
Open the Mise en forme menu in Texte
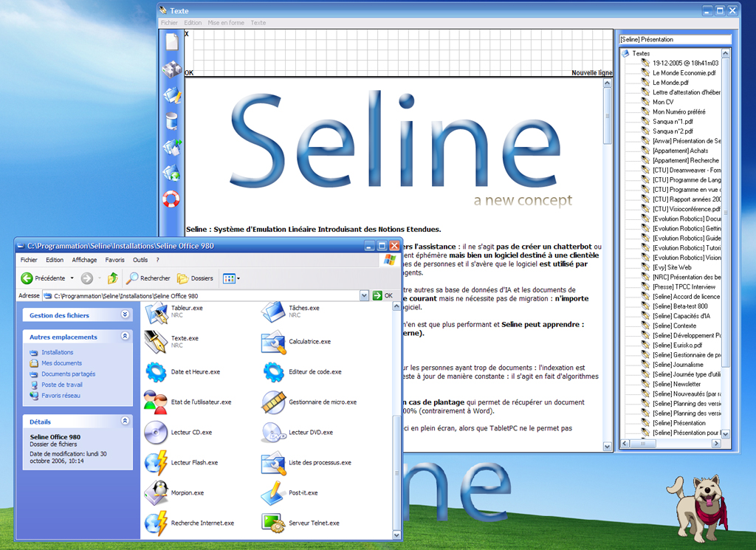pyautogui.click(x=226, y=23)
